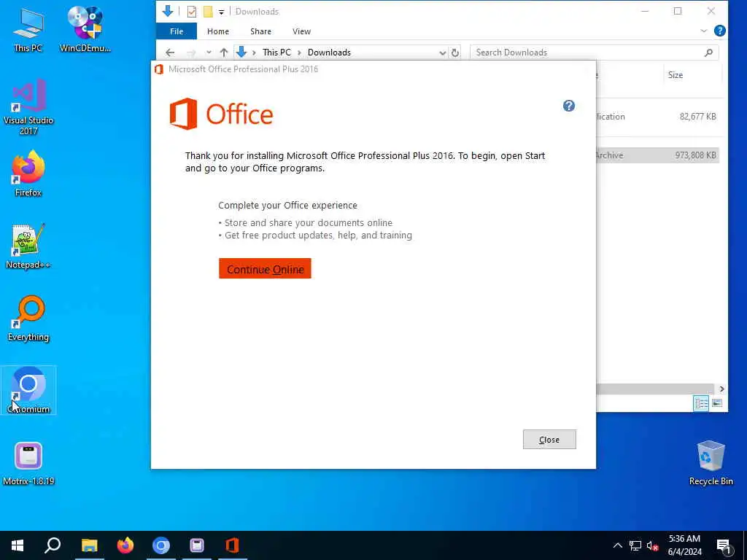Switch to Share ribbon tab
747x560 pixels.
point(260,31)
